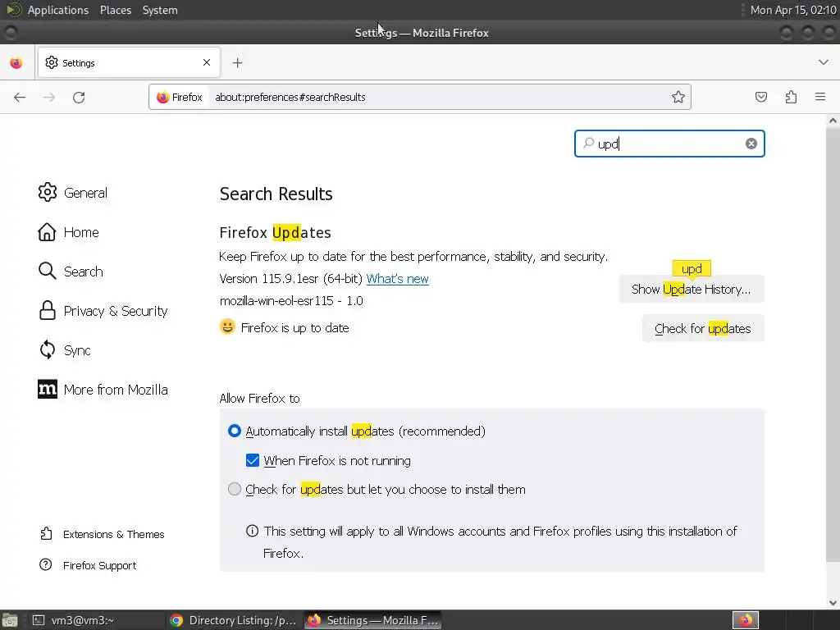Click the Privacy & Security lock icon

(x=47, y=311)
